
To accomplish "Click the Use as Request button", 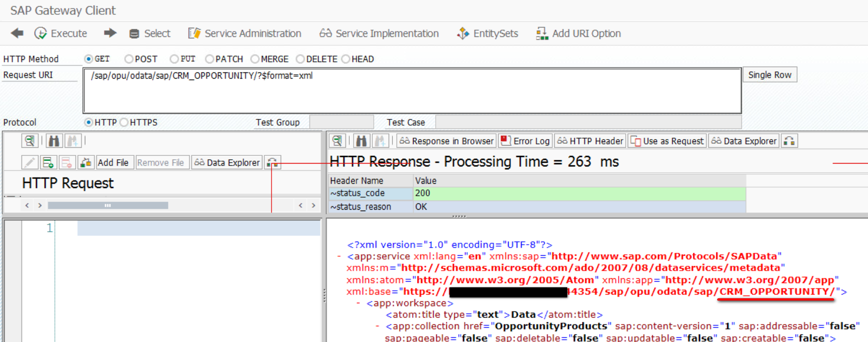I will coord(667,141).
